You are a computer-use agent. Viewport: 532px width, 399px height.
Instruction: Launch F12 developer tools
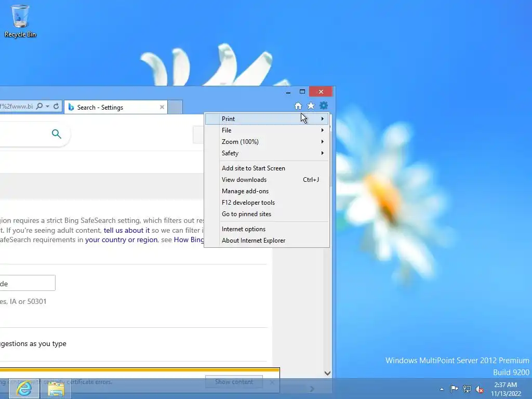point(267,203)
